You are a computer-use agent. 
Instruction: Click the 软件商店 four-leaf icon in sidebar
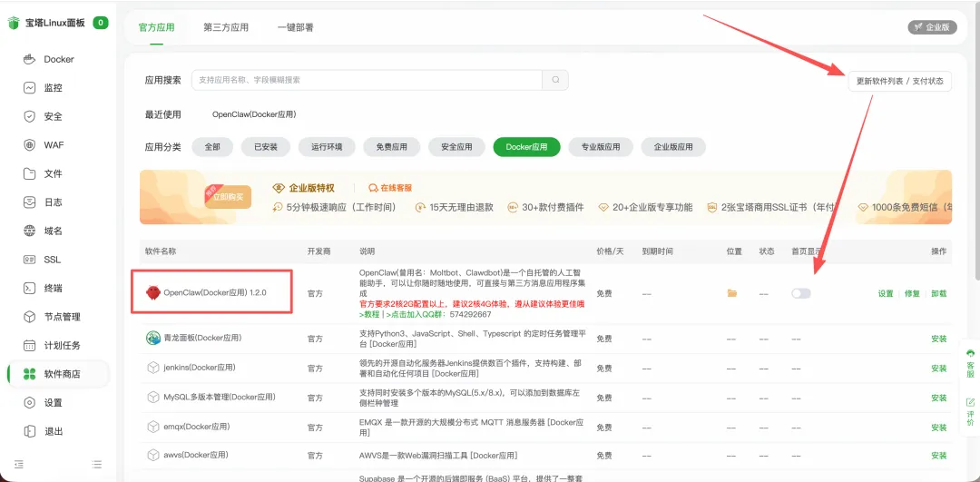(x=29, y=374)
